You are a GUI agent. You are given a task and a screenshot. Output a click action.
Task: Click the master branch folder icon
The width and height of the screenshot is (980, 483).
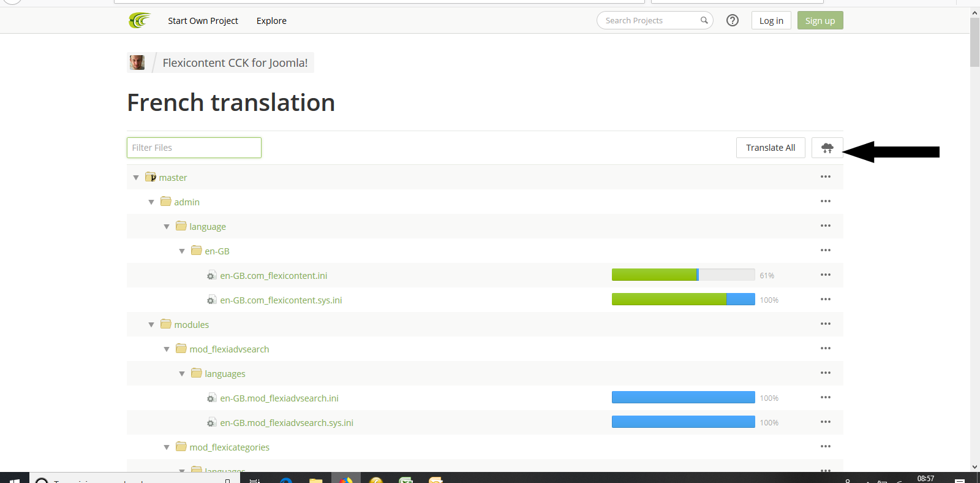coord(151,177)
